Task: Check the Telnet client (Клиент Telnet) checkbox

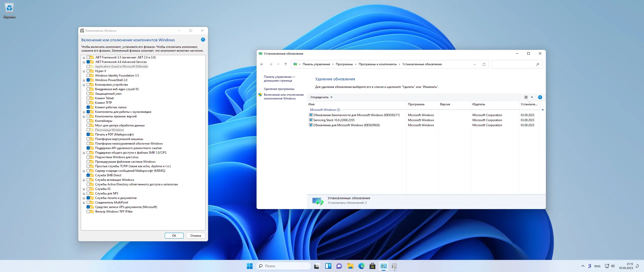Action: click(88, 98)
